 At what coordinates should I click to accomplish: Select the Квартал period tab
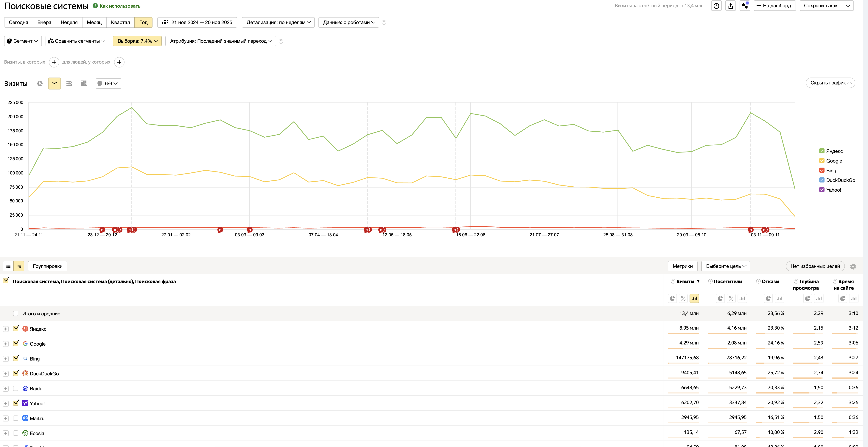120,23
